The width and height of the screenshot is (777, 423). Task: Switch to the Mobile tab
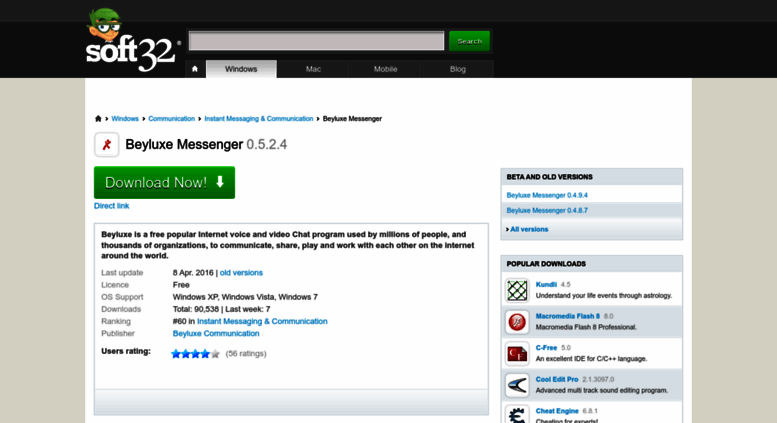pos(386,69)
